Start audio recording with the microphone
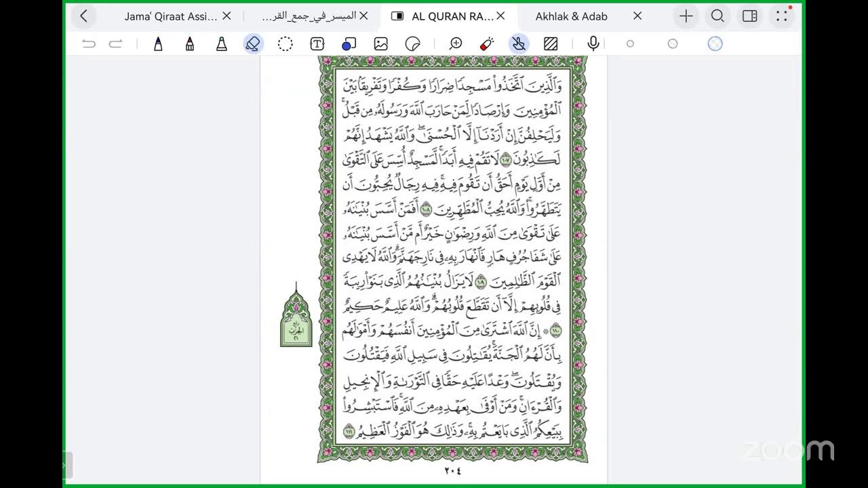 [593, 44]
